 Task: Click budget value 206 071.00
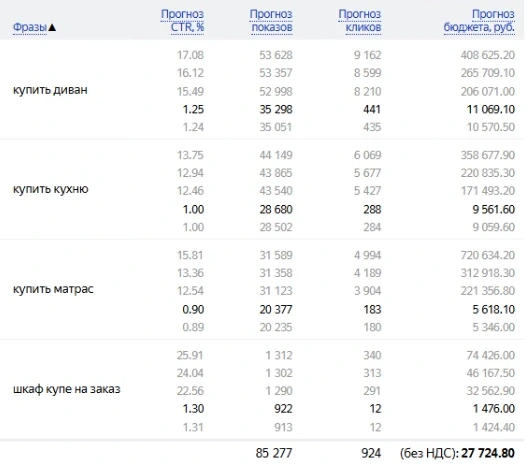tap(488, 91)
